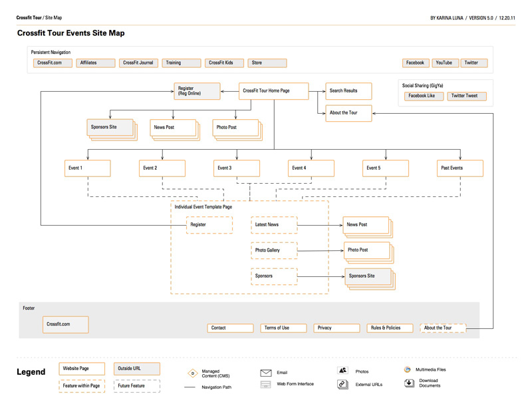The image size is (532, 408).
Task: Select the Terms of Use footer box
Action: [x=284, y=328]
